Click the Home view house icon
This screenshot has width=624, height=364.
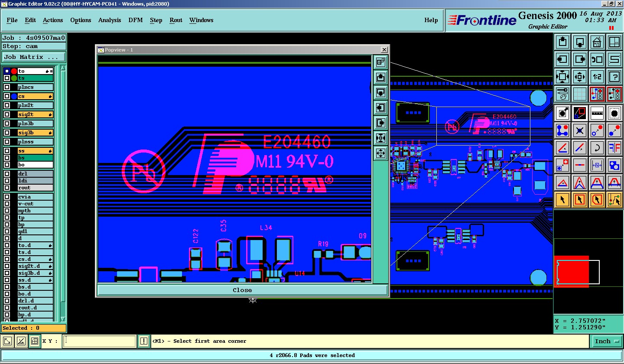597,42
